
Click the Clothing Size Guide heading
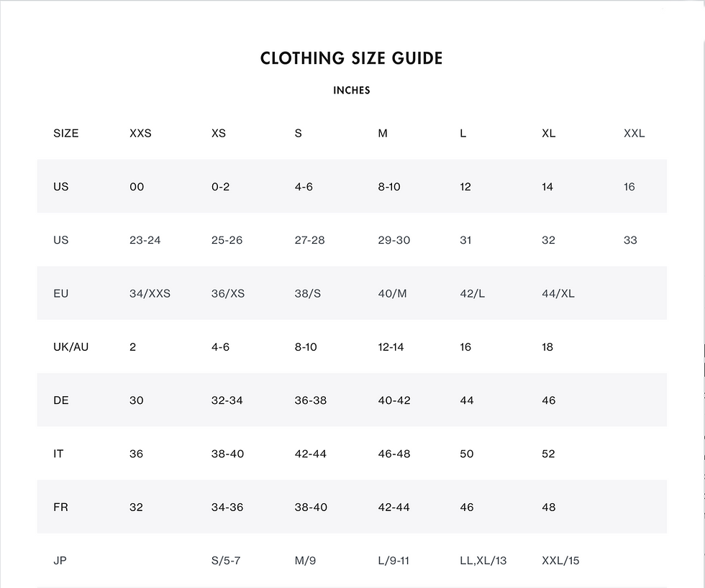[x=352, y=58]
